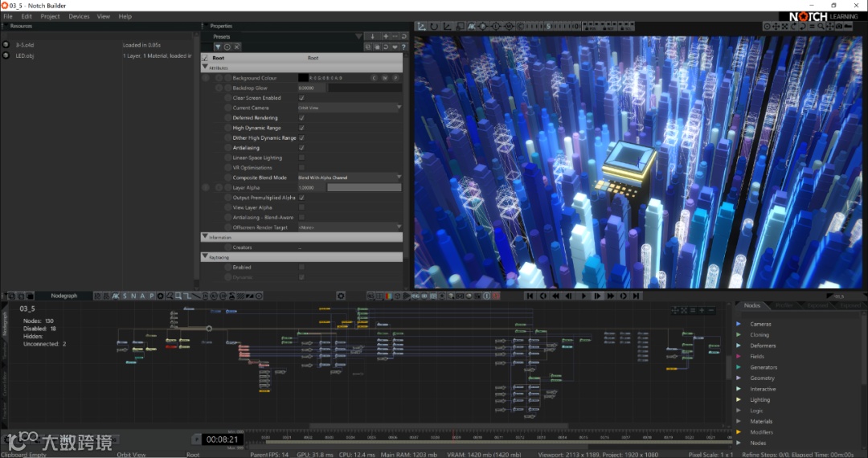Click the fast-forward playback button

click(x=610, y=296)
